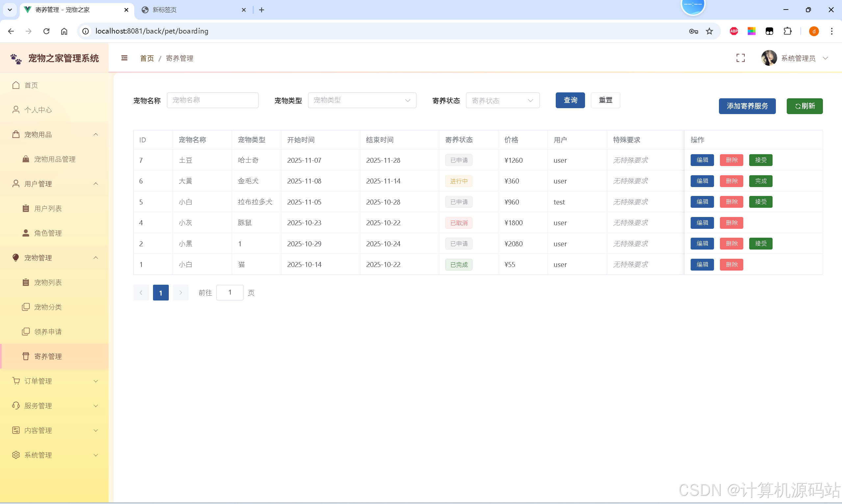Expand the 订单管理 sidebar group
The height and width of the screenshot is (504, 842).
tap(54, 381)
